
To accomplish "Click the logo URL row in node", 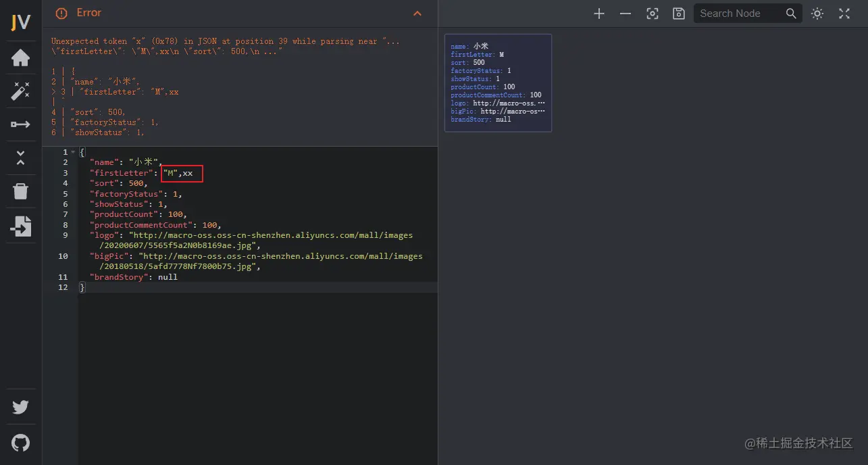I will [498, 103].
